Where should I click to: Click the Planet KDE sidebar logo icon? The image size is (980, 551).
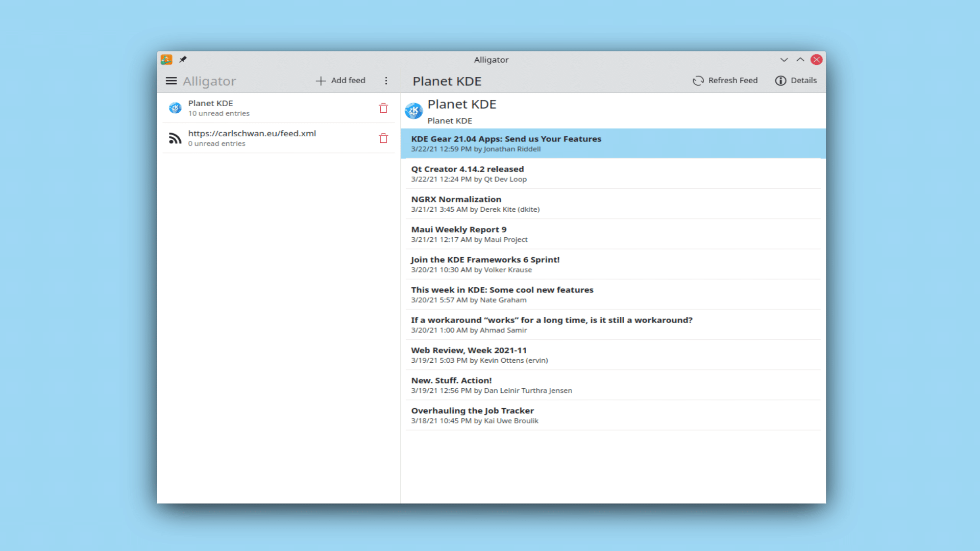pos(175,108)
